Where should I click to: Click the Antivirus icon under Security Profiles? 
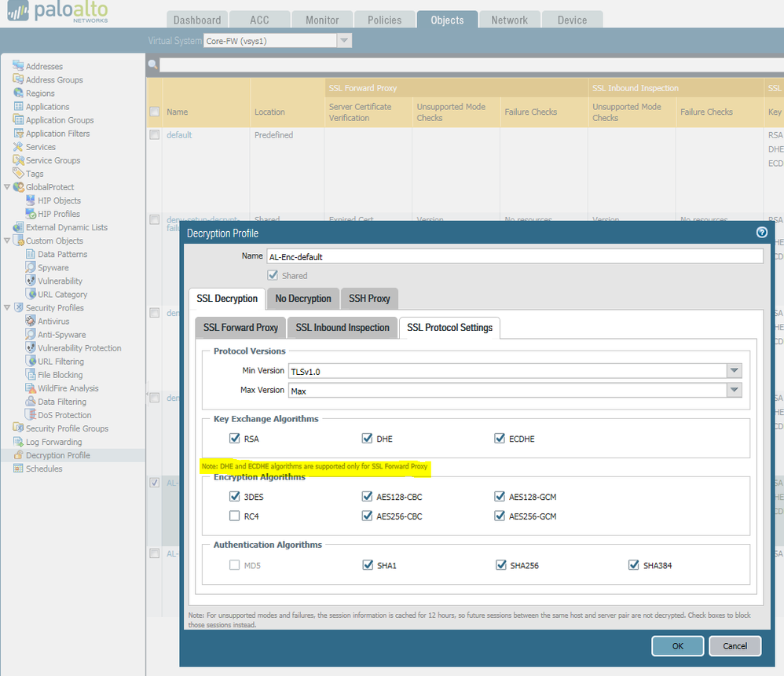point(31,321)
